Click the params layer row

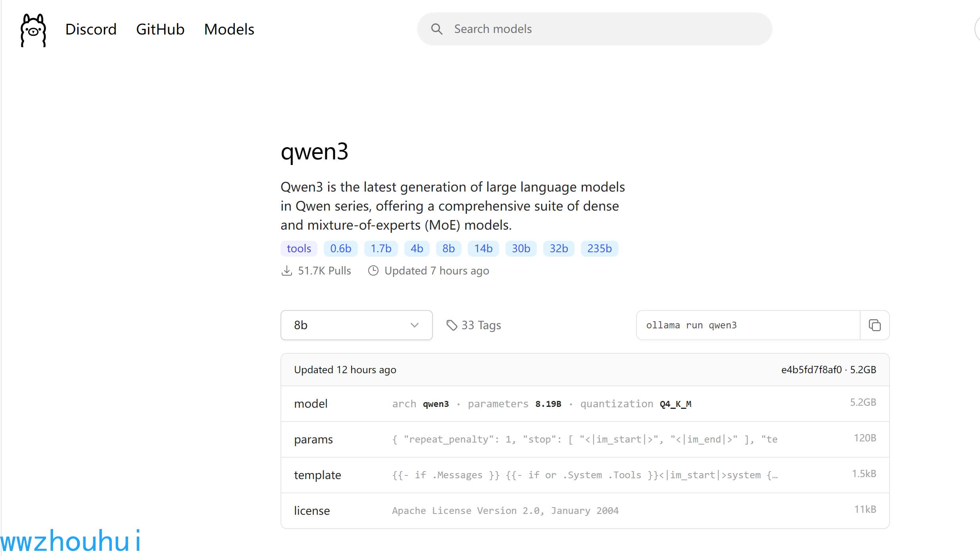point(555,439)
